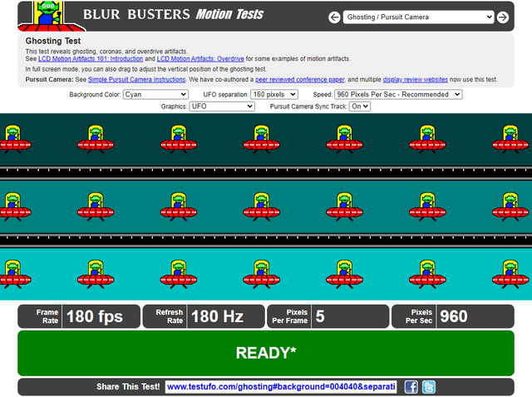Click the Pixels Per Sec label
This screenshot has height=397, width=532.
pos(419,316)
